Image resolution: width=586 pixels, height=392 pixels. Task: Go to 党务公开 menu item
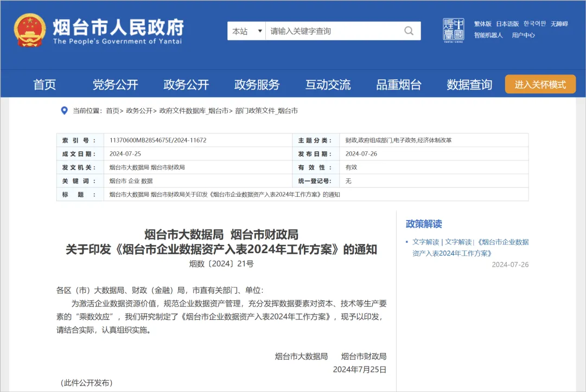[115, 85]
